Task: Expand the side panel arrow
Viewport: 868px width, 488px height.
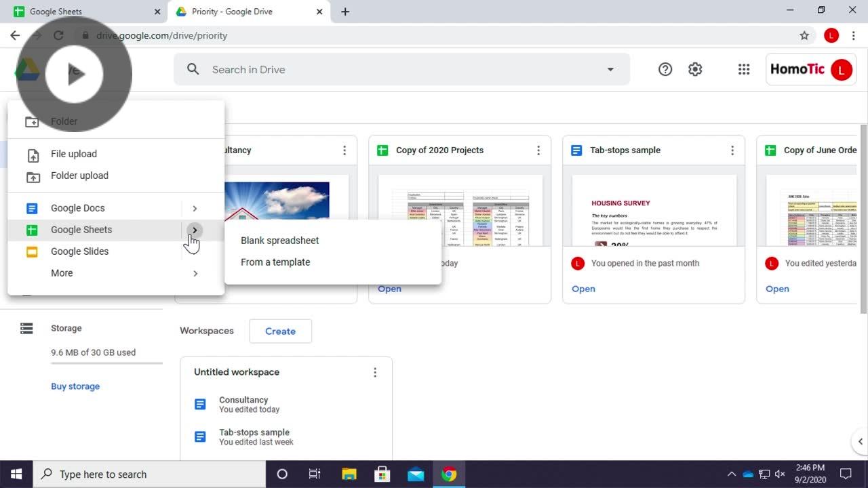Action: [860, 441]
